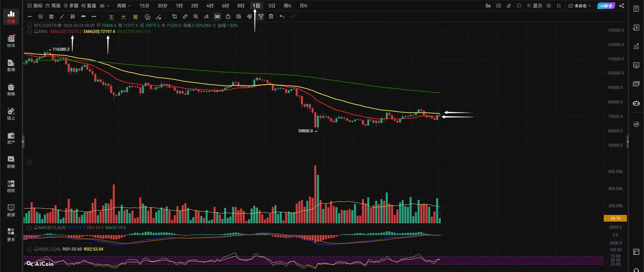Open the 快讯 news flash sidebar section
Viewport: 644px width, 272px height.
(11, 41)
